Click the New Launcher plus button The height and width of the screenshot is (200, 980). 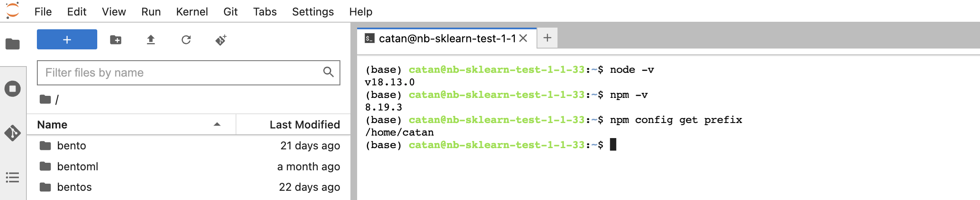(x=67, y=40)
